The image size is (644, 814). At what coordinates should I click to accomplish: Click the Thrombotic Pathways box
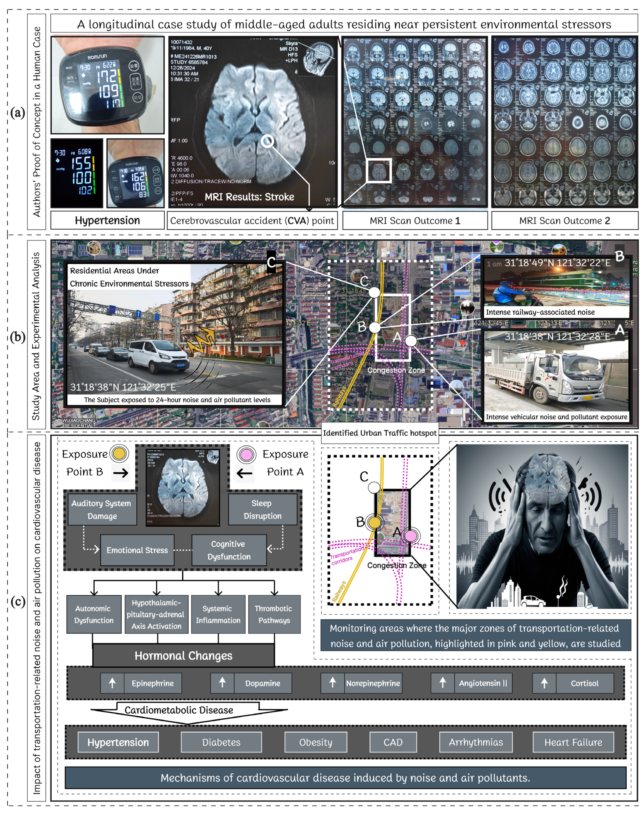[x=274, y=614]
